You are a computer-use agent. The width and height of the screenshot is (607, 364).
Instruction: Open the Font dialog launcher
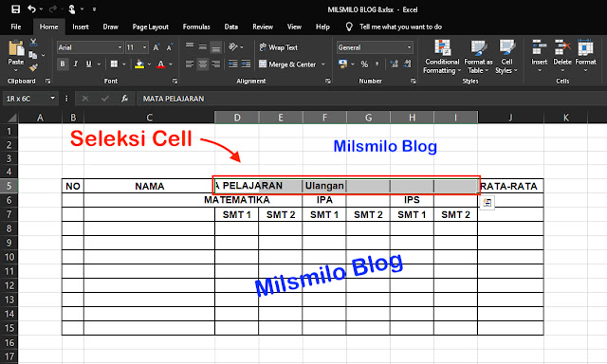click(175, 81)
